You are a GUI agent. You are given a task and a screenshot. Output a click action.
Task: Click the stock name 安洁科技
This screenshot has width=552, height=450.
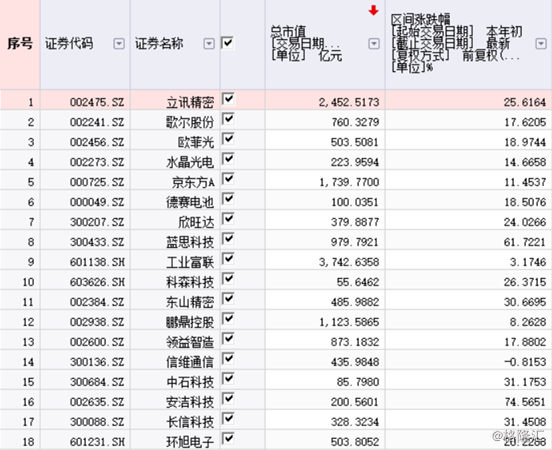(190, 402)
